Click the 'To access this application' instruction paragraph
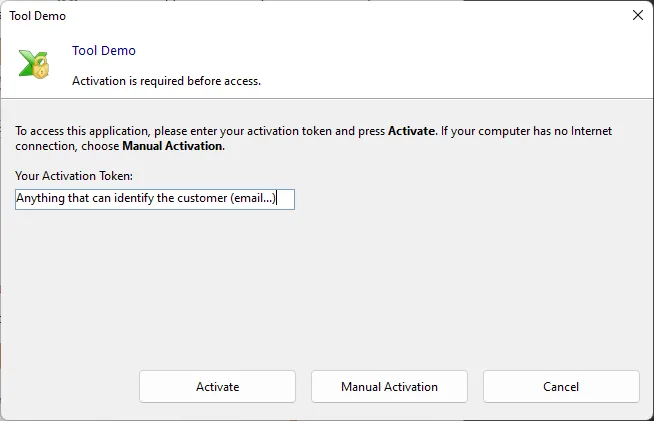 (x=313, y=138)
